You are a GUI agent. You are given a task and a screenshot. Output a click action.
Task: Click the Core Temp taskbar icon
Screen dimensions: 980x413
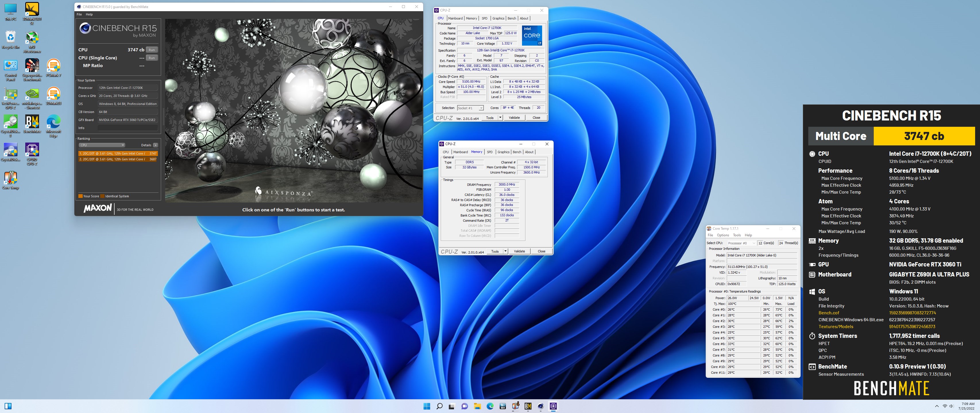tap(515, 406)
